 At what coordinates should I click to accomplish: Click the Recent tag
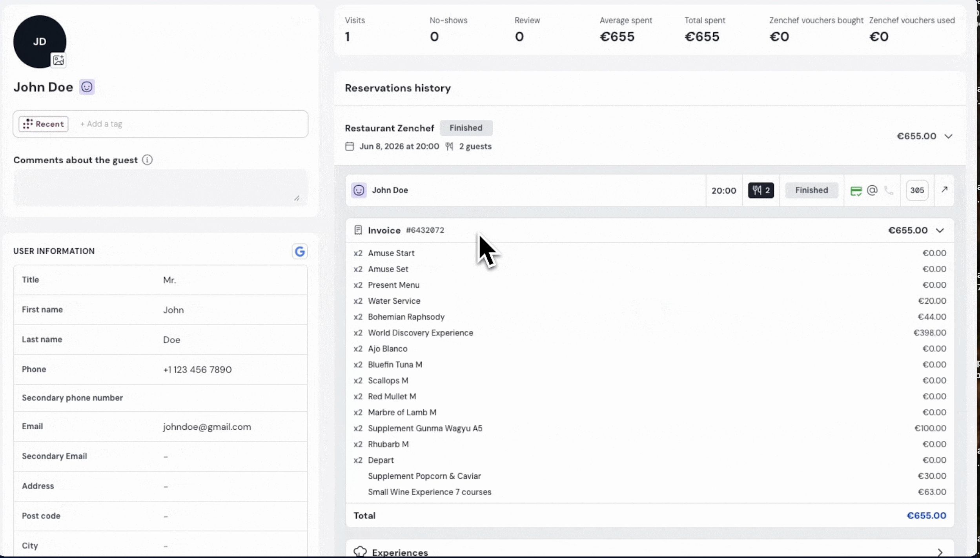tap(44, 124)
